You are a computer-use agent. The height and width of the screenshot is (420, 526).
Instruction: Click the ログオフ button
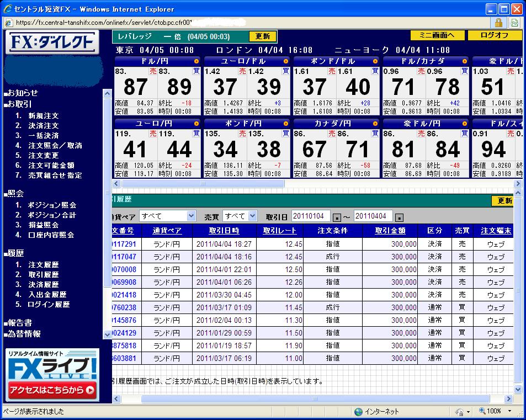point(495,35)
